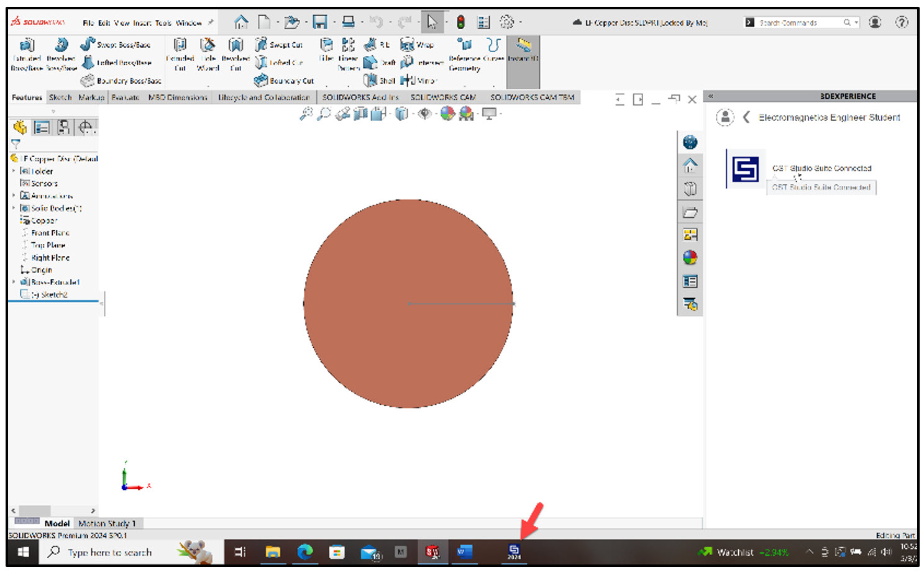Click the CST Studio Suite Connected link
Image resolution: width=924 pixels, height=575 pixels.
(x=821, y=168)
